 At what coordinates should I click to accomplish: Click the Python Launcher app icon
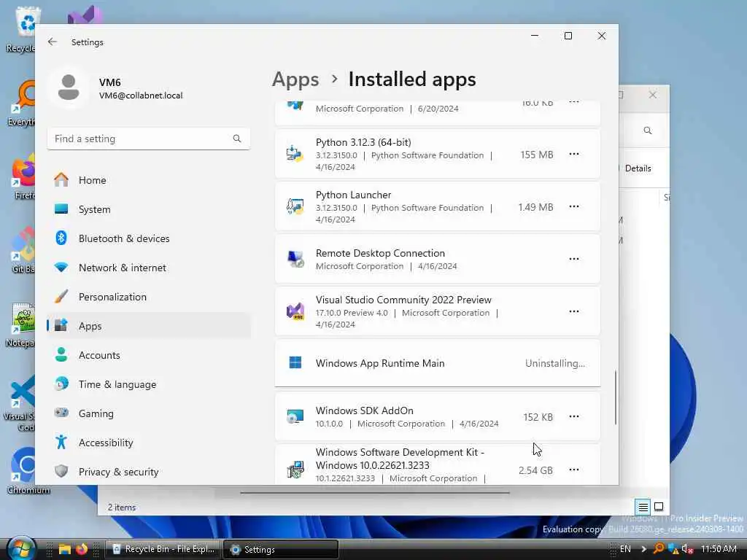pos(295,206)
